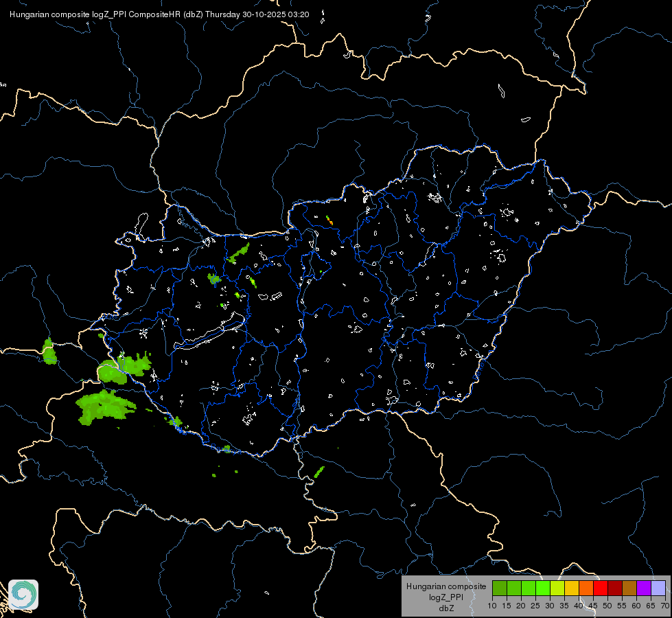The image size is (672, 618).
Task: Click the small orange-red radar echo in northern Hungary
Action: 329,221
